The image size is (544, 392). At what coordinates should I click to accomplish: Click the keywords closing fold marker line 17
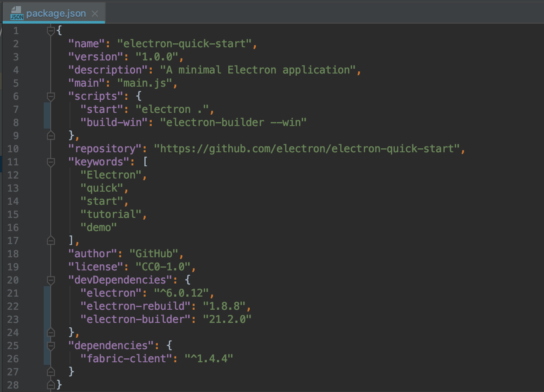tap(51, 240)
